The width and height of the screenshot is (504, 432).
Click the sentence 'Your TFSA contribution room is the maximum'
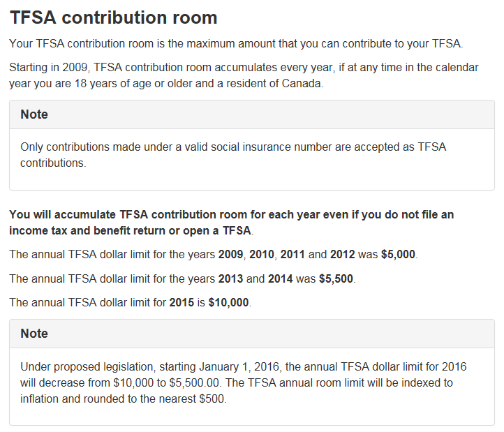pos(236,43)
